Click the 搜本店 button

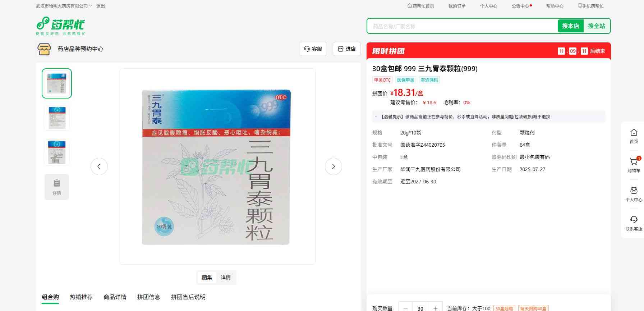click(570, 26)
